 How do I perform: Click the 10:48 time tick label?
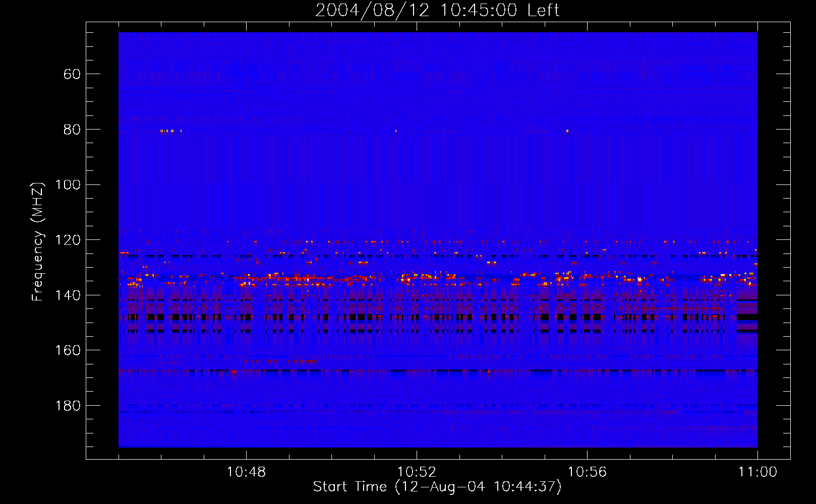coord(246,472)
